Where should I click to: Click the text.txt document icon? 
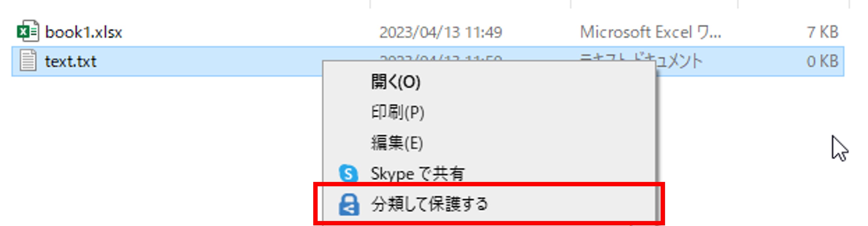click(x=28, y=61)
